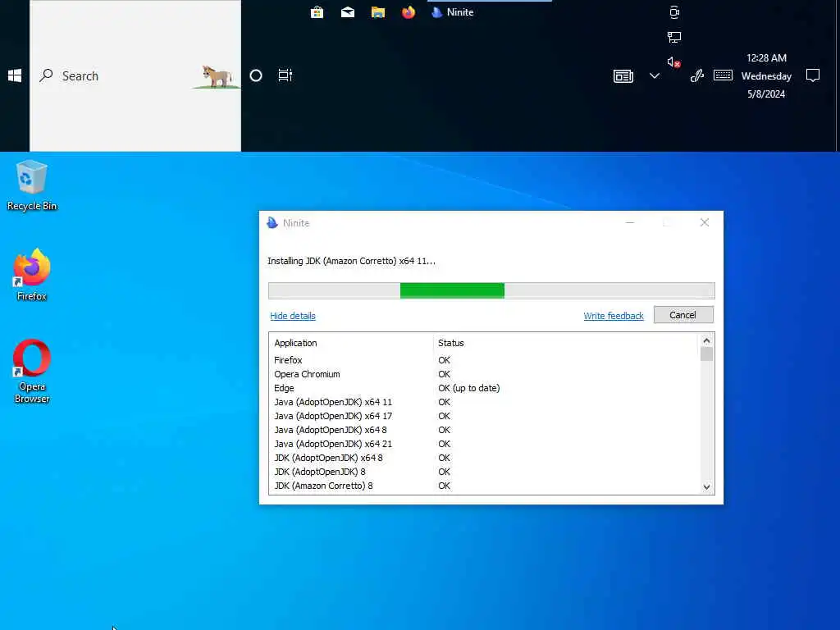Select Java (AdoptOpenJDK) x64 21 row
840x630 pixels.
(x=485, y=444)
